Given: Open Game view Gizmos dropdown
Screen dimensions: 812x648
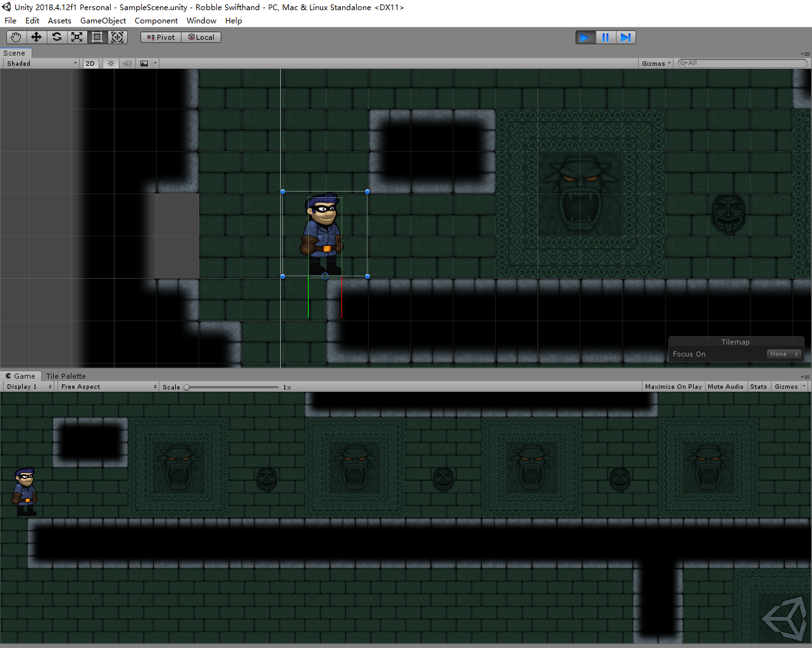Looking at the screenshot, I should 790,386.
